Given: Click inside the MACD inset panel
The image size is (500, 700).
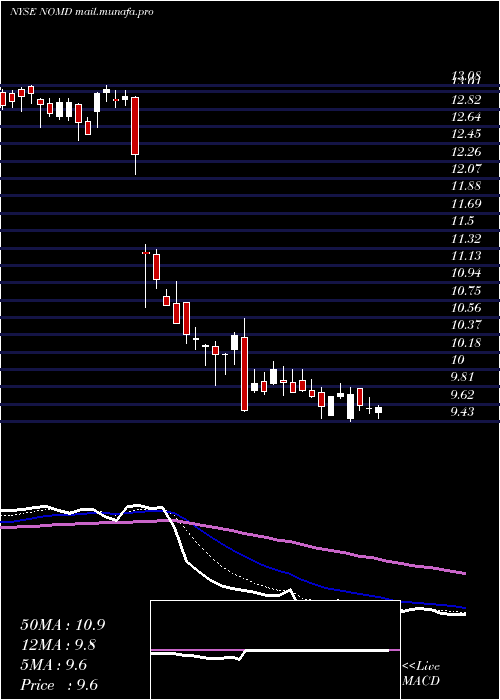Looking at the screenshot, I should point(275,650).
